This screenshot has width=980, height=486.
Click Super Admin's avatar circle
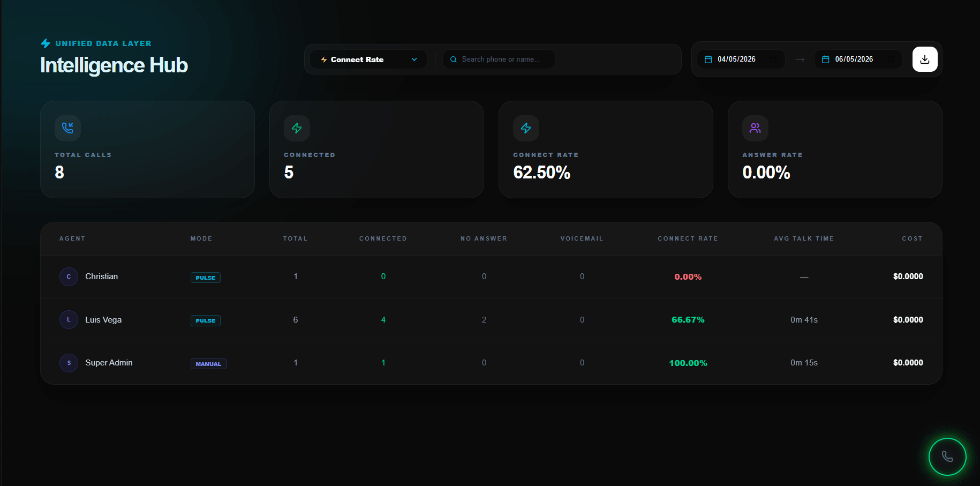[69, 363]
